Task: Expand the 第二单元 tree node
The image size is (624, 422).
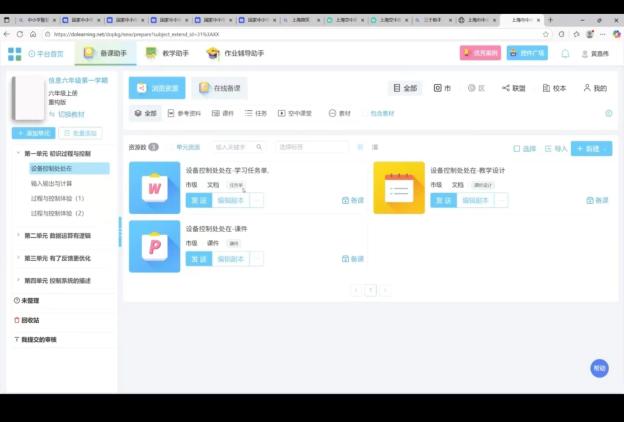Action: point(18,236)
